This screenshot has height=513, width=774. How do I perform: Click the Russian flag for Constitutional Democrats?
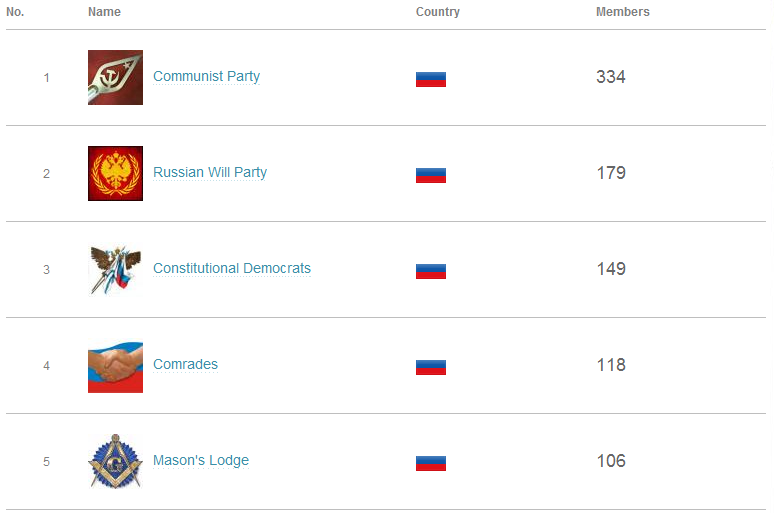pyautogui.click(x=431, y=272)
